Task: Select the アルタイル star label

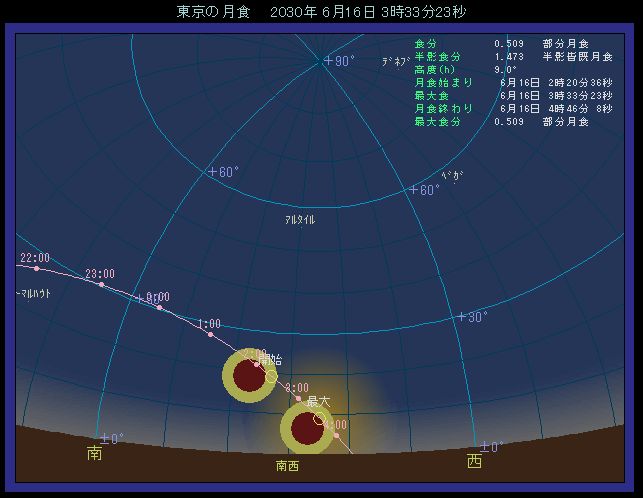Action: (300, 219)
